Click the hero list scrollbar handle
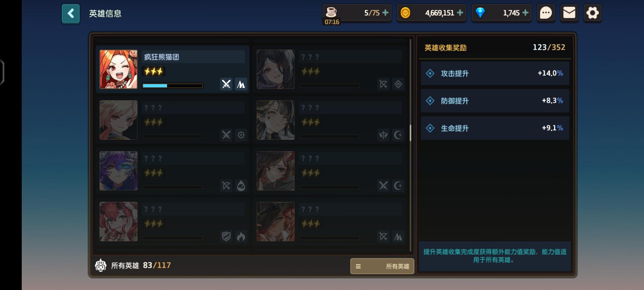 [x=410, y=133]
